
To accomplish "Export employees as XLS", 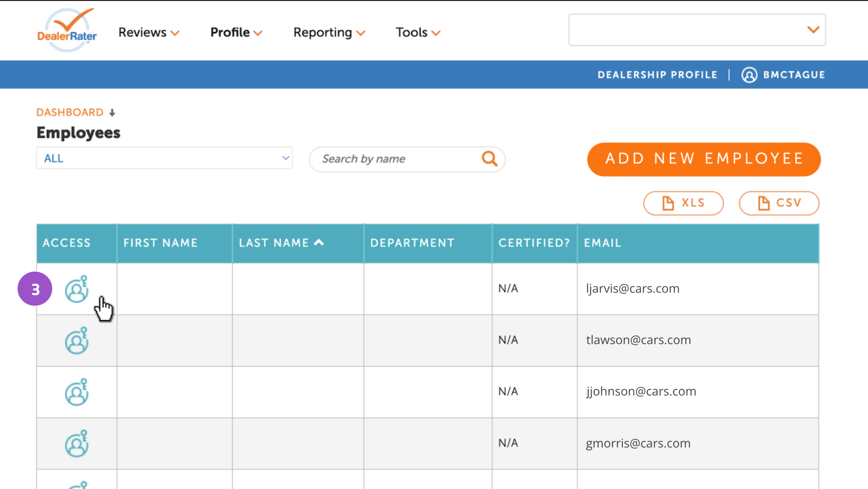I will (684, 203).
